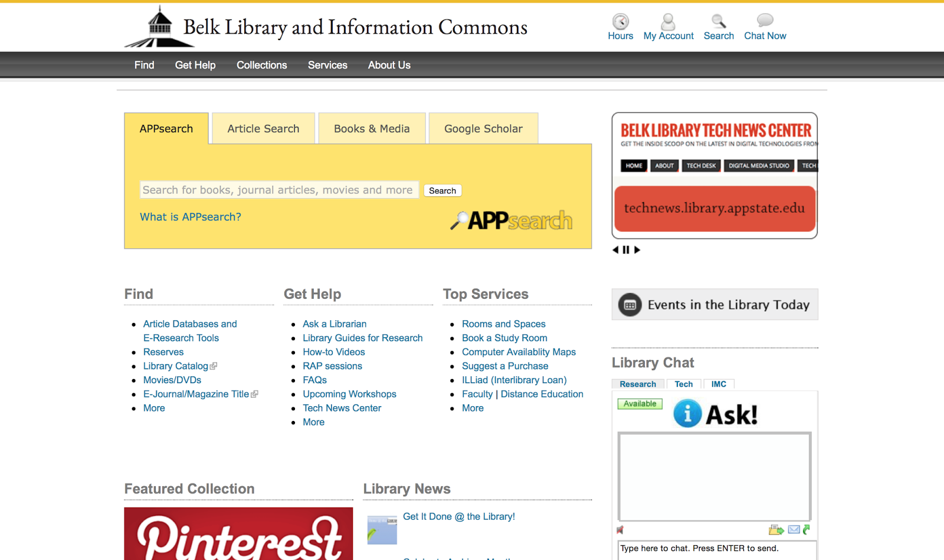Click the external link icon beside Library Catalog
The height and width of the screenshot is (560, 944).
pos(214,366)
